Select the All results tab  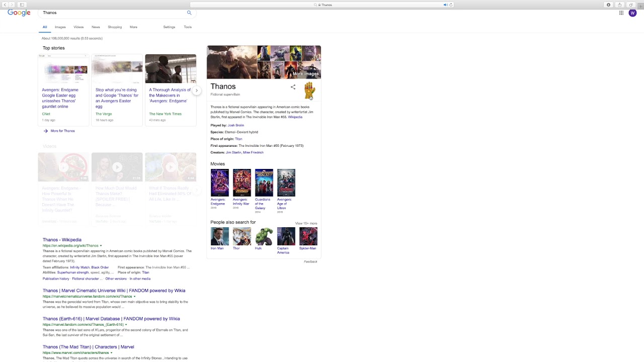tap(45, 27)
